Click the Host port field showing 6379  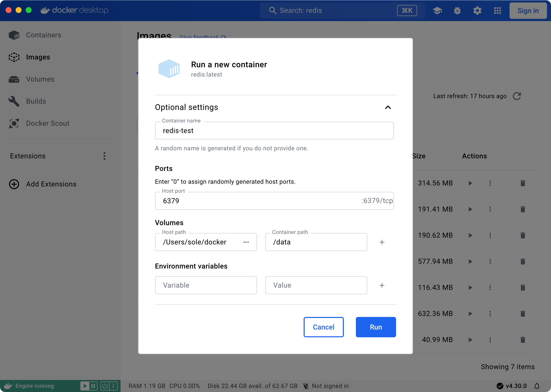point(274,201)
